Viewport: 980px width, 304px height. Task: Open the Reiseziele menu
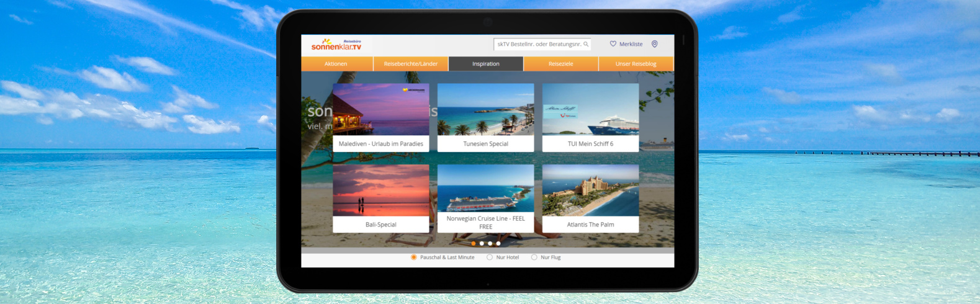[x=560, y=64]
